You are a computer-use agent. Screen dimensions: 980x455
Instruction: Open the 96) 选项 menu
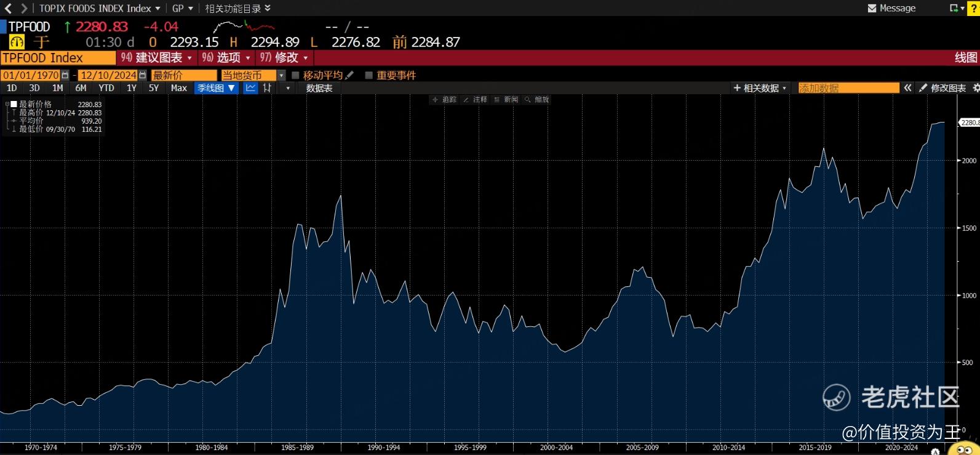226,58
